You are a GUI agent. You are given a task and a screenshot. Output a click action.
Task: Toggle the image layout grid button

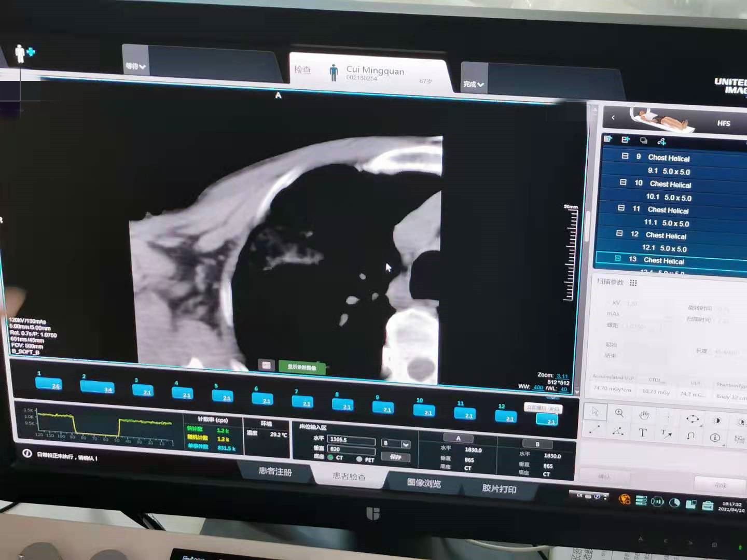pos(266,365)
